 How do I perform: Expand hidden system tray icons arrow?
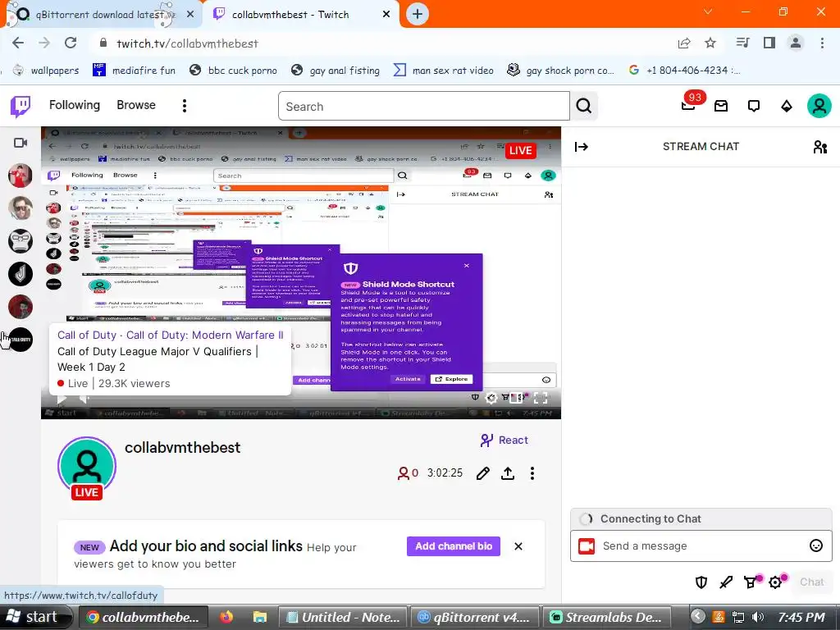pos(697,617)
